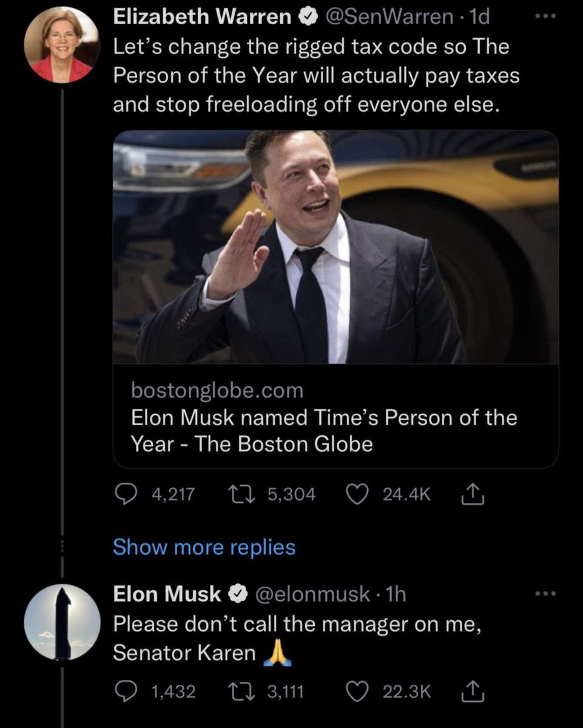Open Elon Musk's rocket profile picture
This screenshot has height=728, width=583.
(62, 622)
